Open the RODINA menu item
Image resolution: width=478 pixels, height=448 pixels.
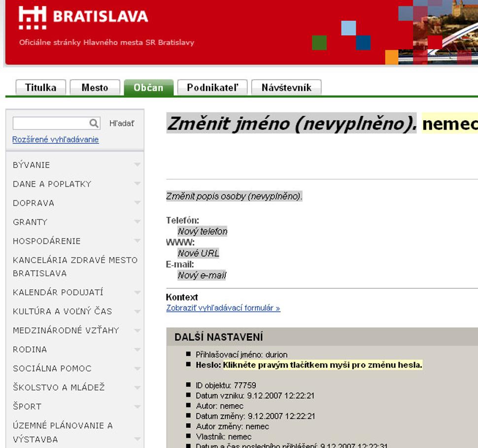point(30,349)
